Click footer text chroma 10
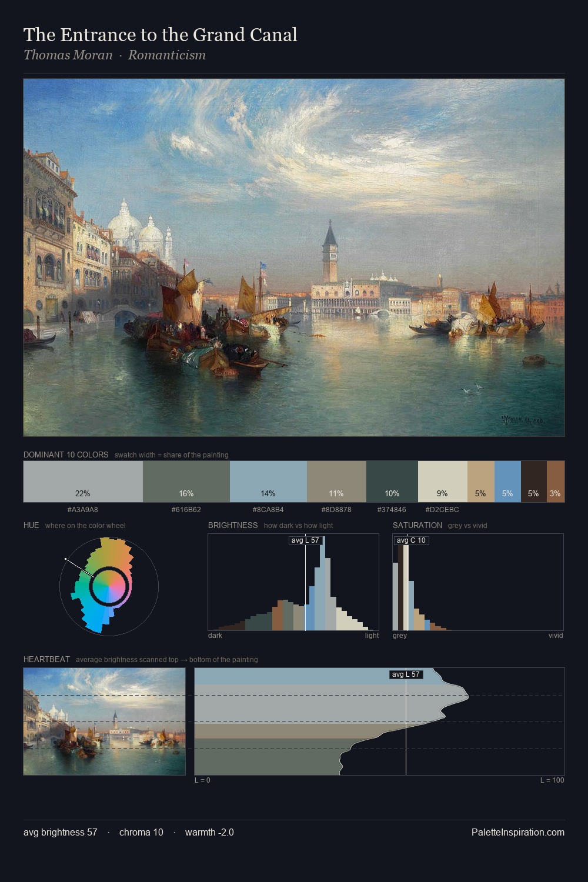This screenshot has width=588, height=882. point(141,833)
